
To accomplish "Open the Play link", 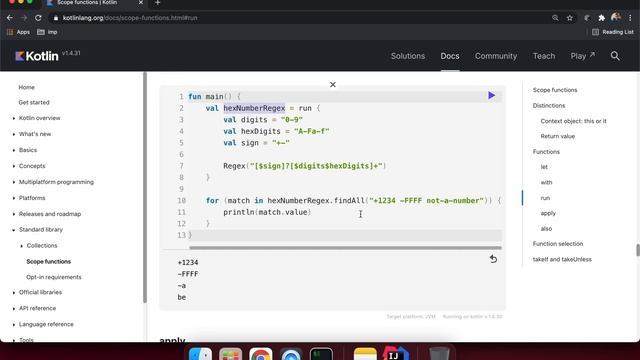I will [582, 56].
